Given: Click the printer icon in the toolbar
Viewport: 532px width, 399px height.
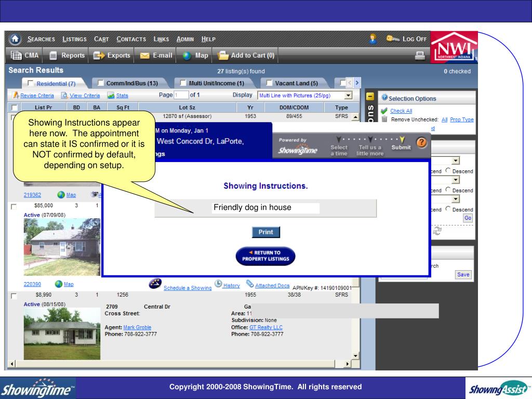Looking at the screenshot, I should pyautogui.click(x=420, y=56).
